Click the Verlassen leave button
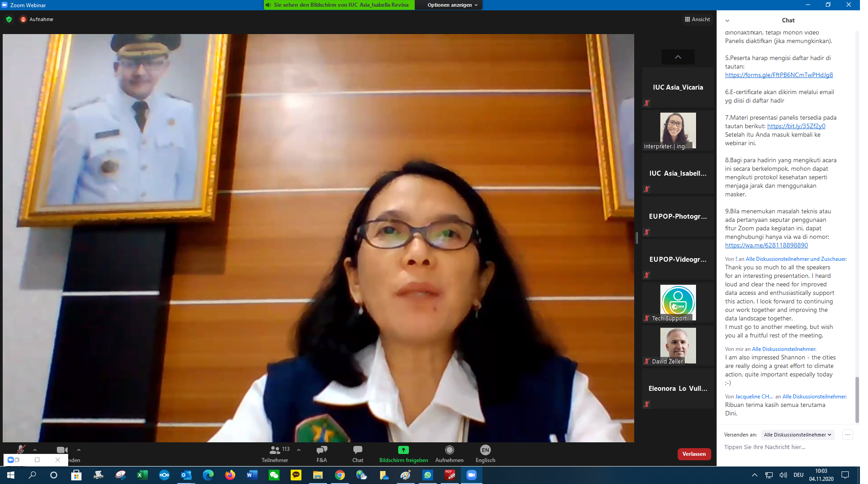 (x=694, y=454)
